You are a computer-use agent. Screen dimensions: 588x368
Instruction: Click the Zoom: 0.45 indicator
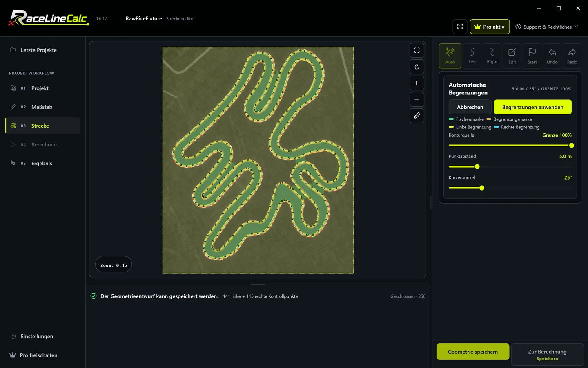pos(114,265)
